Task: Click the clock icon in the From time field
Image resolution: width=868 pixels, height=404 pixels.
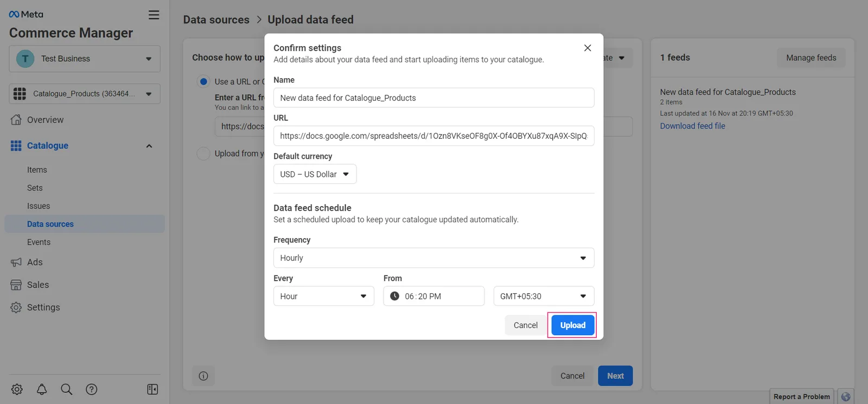Action: (x=394, y=296)
